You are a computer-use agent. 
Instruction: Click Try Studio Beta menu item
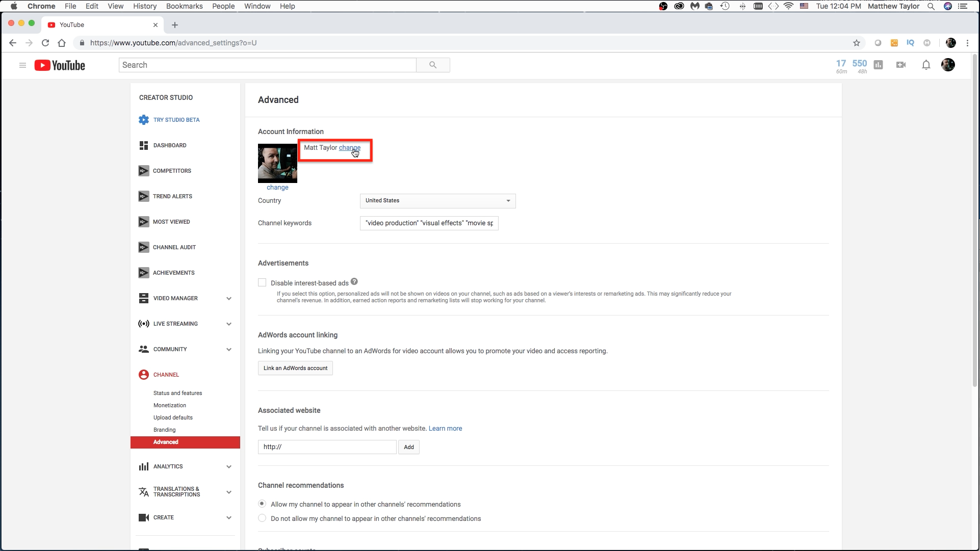tap(176, 120)
